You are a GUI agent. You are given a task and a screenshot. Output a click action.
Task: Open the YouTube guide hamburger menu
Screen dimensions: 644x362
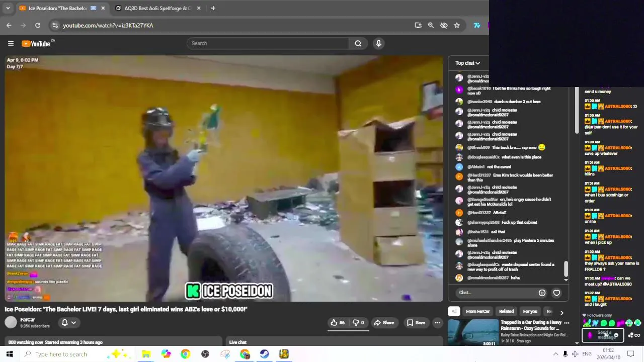[x=11, y=43]
